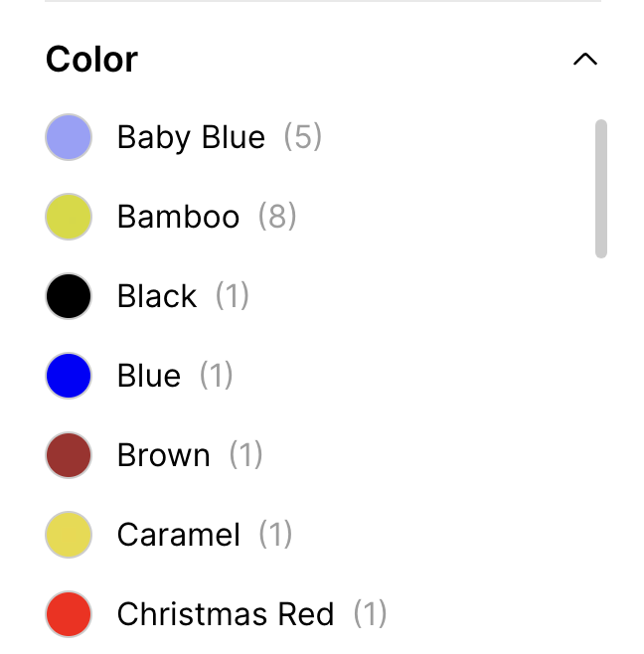
Task: Collapse the Color filter section chevron
Action: coord(585,60)
